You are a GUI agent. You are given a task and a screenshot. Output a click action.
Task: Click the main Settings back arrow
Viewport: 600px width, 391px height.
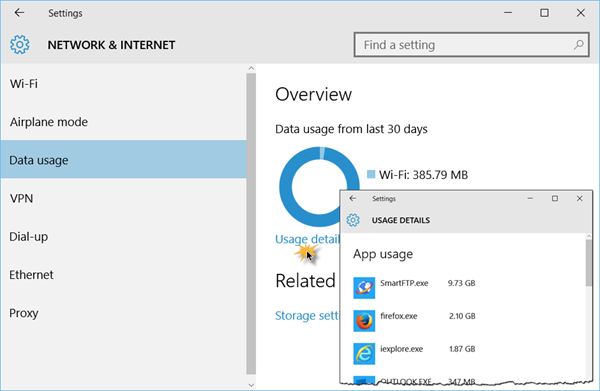(19, 13)
